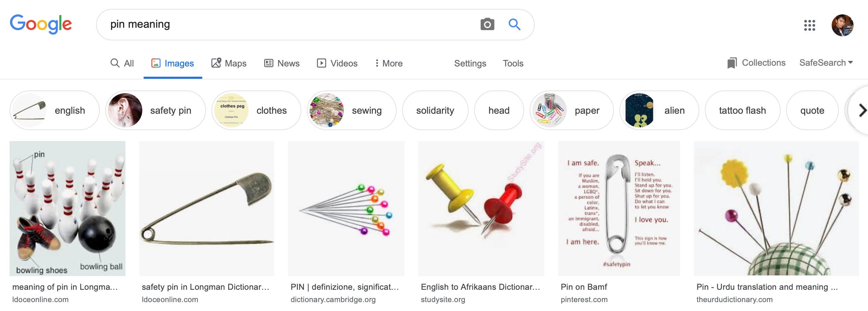Screen dimensions: 868x311
Task: Click the magnifying glass to search
Action: (x=514, y=24)
